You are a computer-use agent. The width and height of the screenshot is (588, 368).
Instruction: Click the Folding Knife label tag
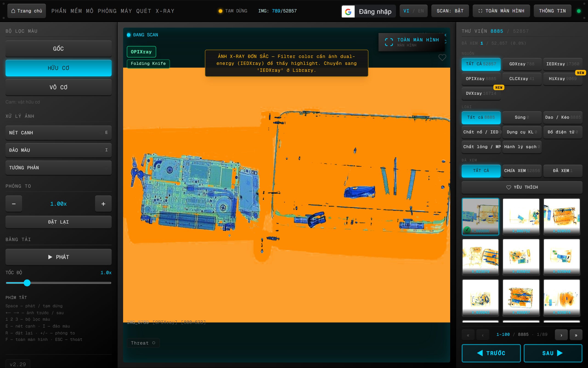click(148, 64)
